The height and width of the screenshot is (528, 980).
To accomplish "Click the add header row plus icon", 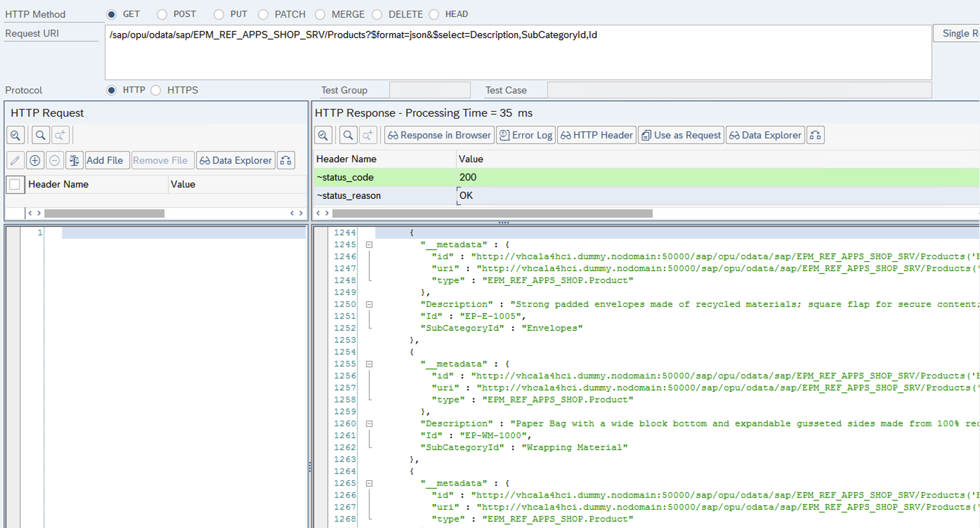I will pyautogui.click(x=35, y=160).
